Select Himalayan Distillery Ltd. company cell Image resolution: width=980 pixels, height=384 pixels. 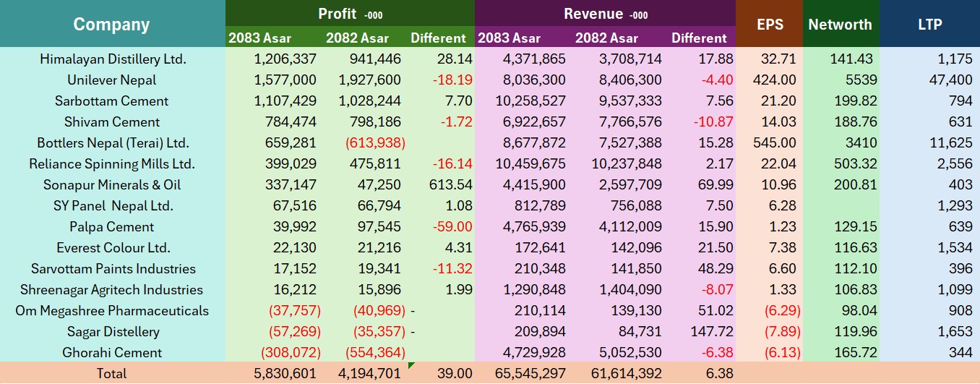(112, 59)
